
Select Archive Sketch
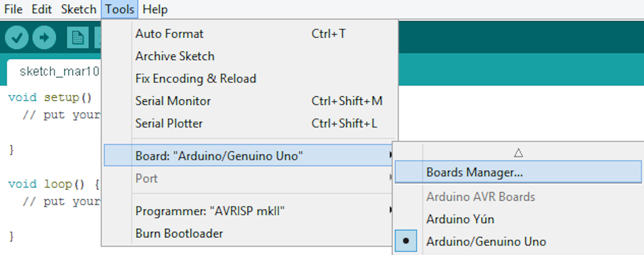click(x=175, y=56)
